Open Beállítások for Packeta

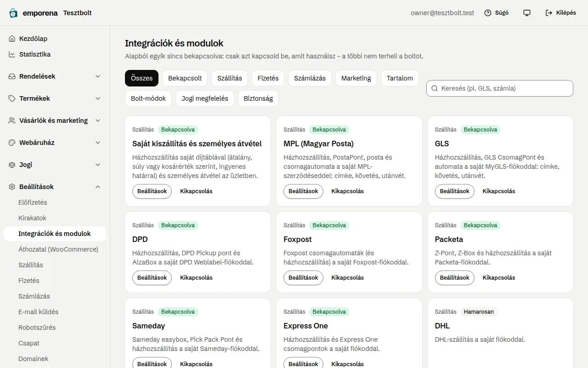click(x=455, y=278)
